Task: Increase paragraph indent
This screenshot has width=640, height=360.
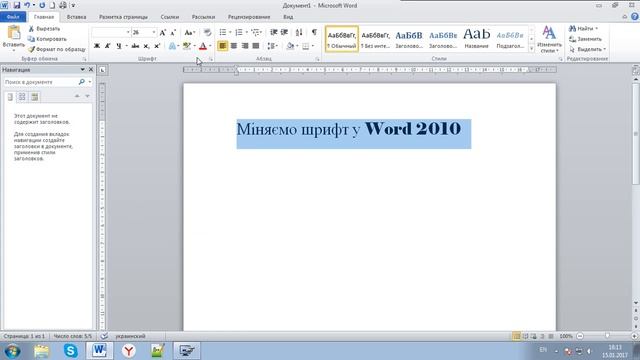Action: click(x=284, y=32)
